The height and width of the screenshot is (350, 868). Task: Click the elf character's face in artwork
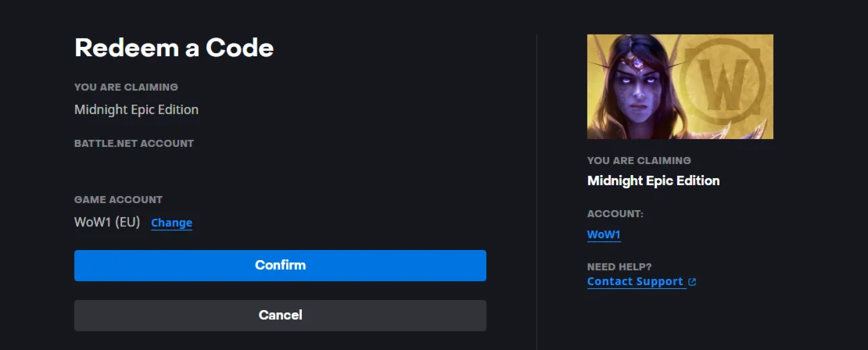pos(633,94)
